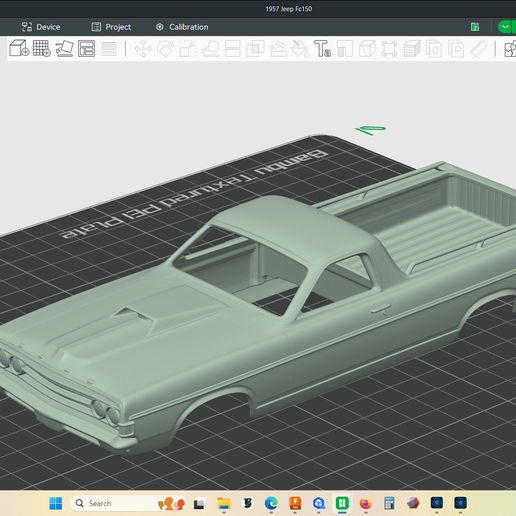Select the Rotate gizmo icon
This screenshot has height=516, width=516.
[x=166, y=49]
